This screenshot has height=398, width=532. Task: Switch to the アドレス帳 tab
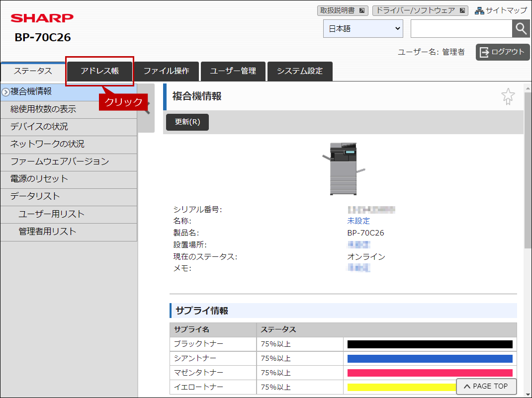100,71
